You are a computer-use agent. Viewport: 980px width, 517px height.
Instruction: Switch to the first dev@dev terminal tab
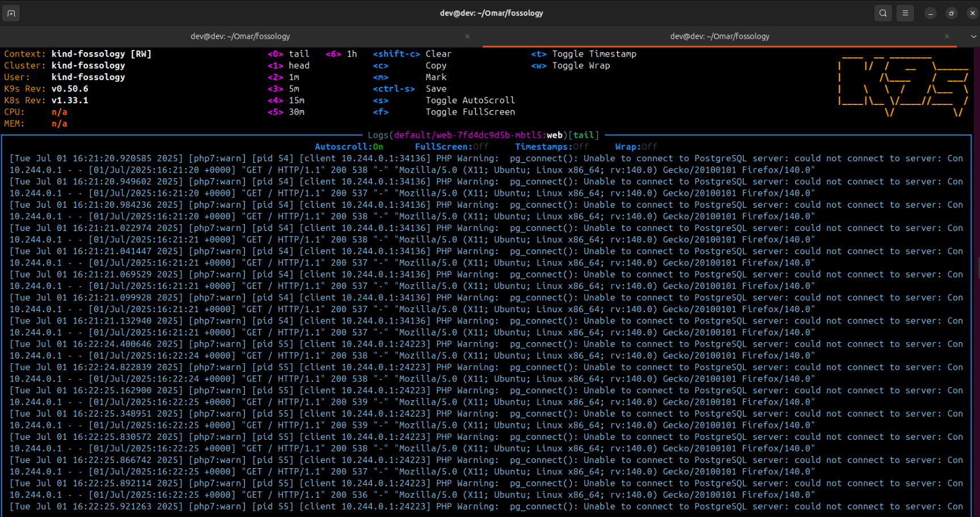pos(240,36)
